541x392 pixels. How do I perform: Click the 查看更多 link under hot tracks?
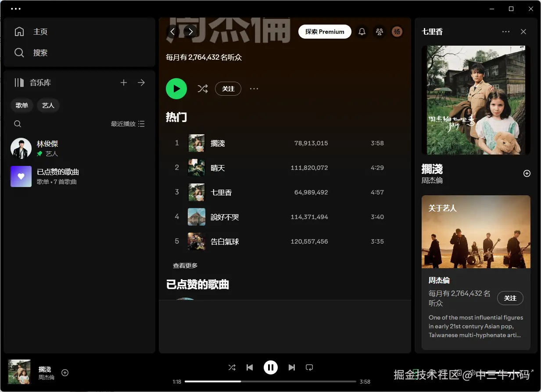coord(185,265)
